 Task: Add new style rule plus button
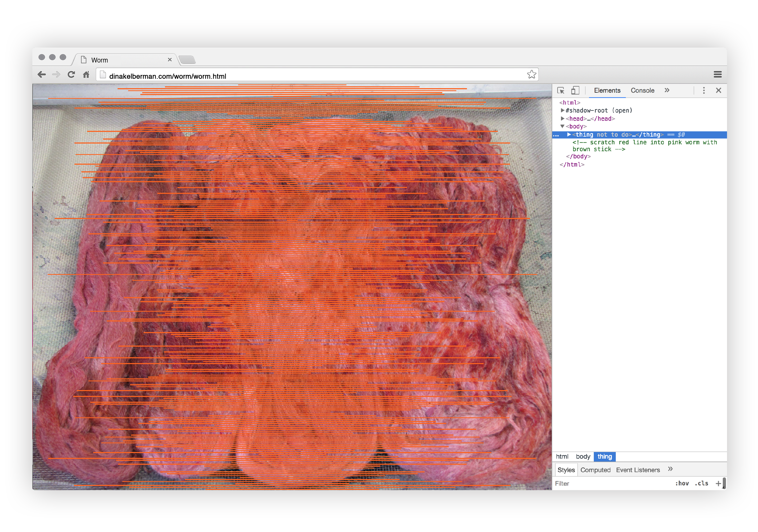[718, 484]
